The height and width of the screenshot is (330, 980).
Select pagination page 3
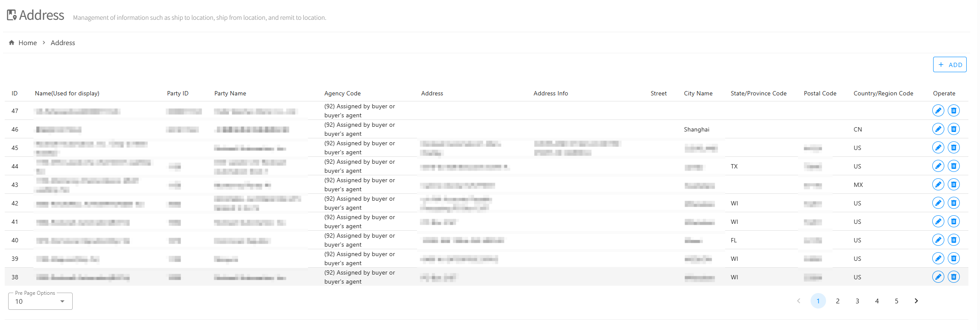[x=857, y=301]
